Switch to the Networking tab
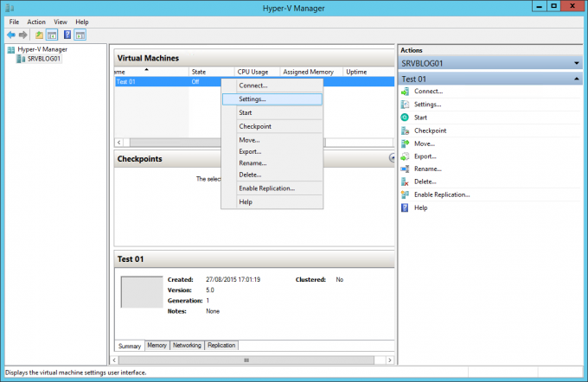The image size is (588, 382). 187,345
